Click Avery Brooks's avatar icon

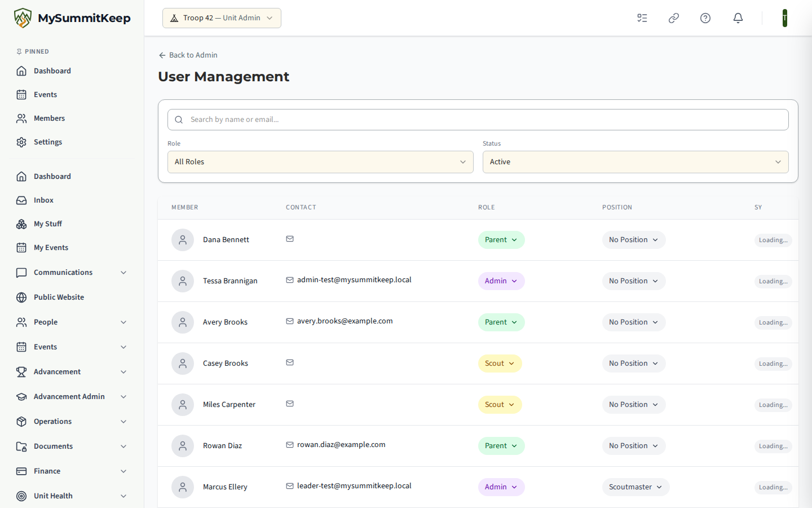183,322
